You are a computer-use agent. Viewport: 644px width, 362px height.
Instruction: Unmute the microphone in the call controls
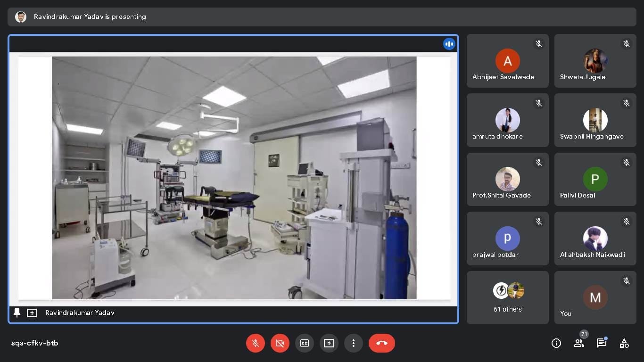tap(256, 343)
